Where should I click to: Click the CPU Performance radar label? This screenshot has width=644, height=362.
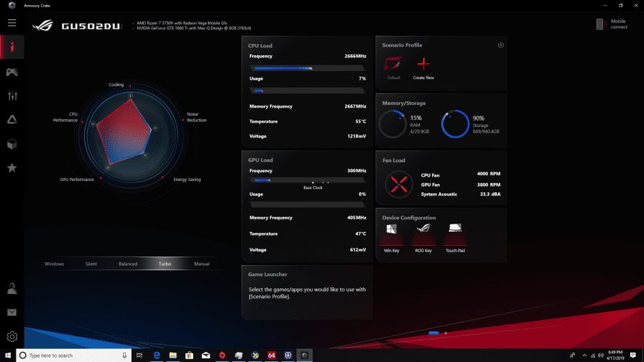tap(65, 117)
